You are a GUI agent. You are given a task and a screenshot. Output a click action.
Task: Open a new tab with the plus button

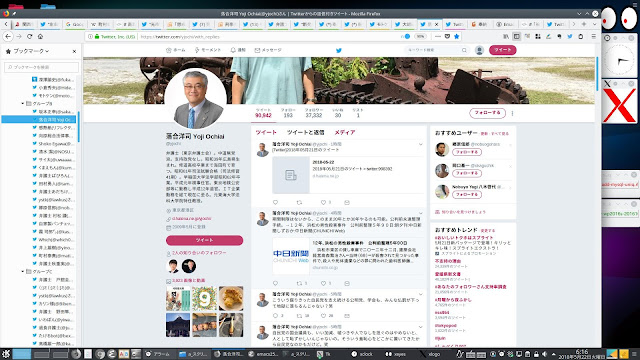584,24
